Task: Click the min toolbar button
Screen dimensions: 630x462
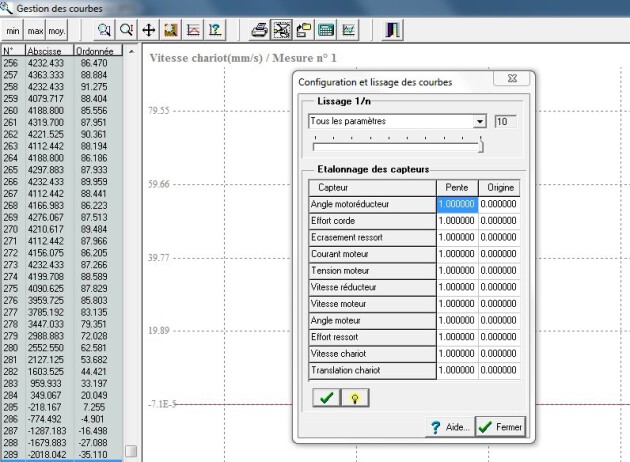Action: click(12, 31)
